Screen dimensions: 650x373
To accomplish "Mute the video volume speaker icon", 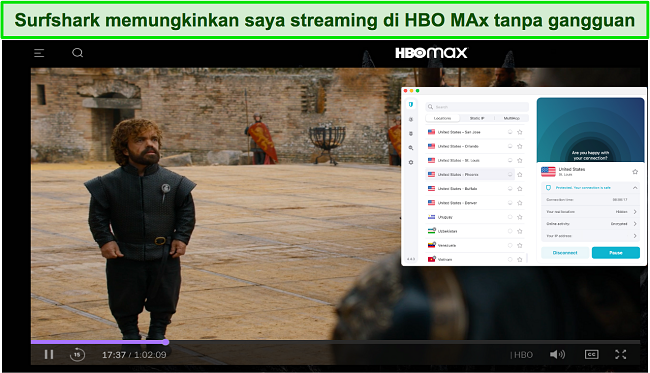I will pos(557,354).
